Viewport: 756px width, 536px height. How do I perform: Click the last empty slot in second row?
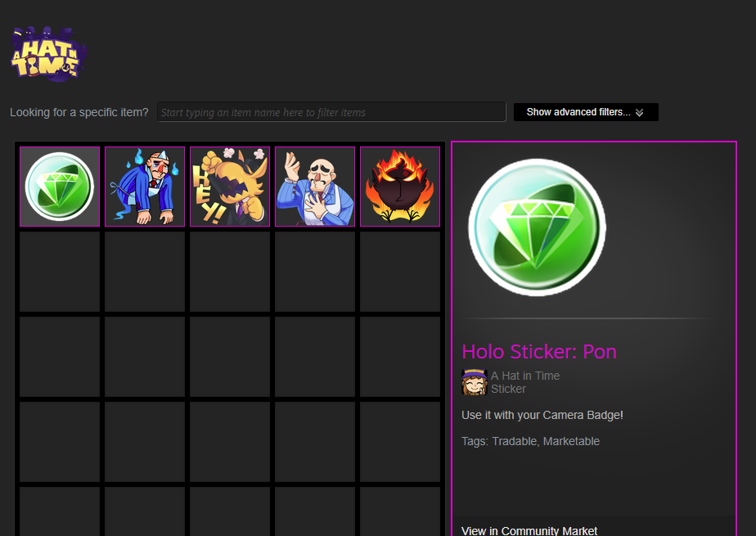400,272
